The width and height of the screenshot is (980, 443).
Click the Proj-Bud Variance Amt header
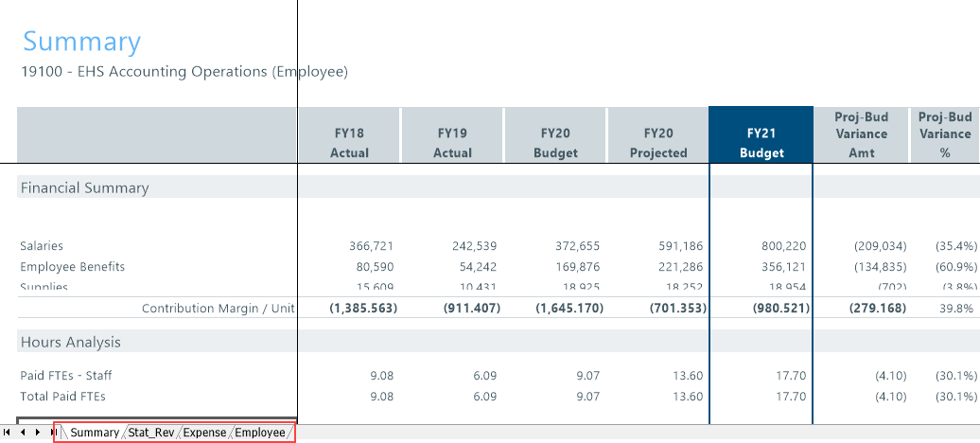861,134
